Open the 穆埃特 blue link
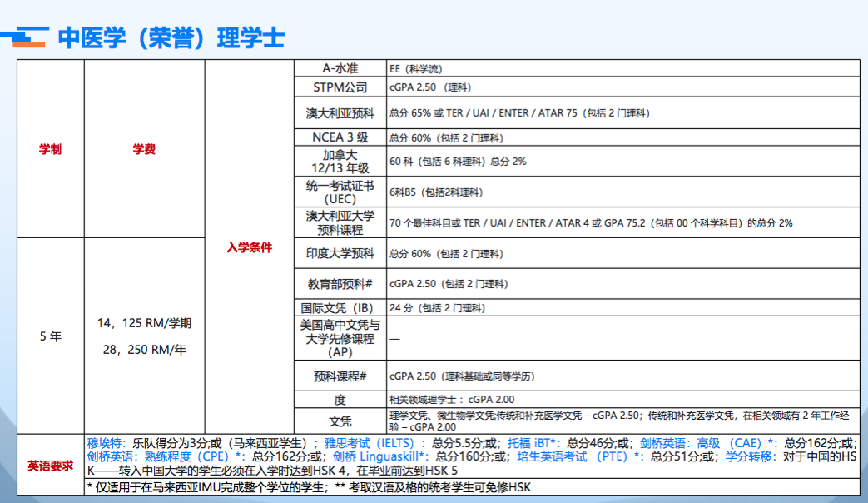This screenshot has width=868, height=503. [107, 442]
